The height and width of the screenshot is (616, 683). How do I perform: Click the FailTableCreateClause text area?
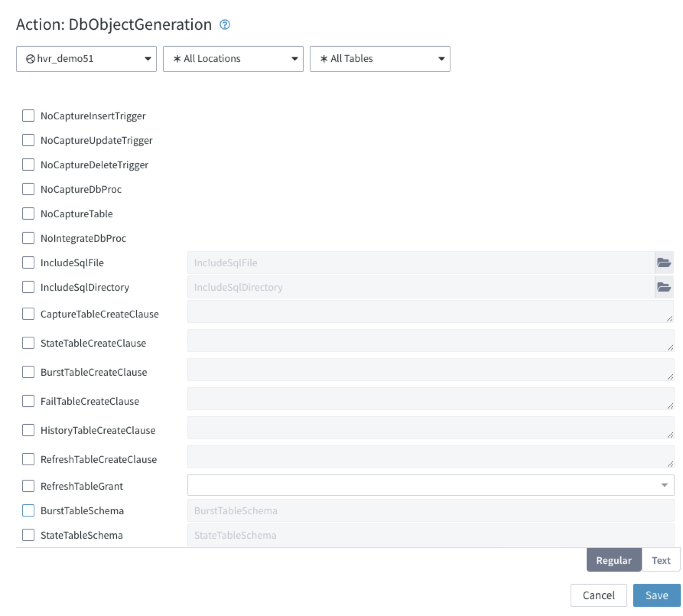431,399
